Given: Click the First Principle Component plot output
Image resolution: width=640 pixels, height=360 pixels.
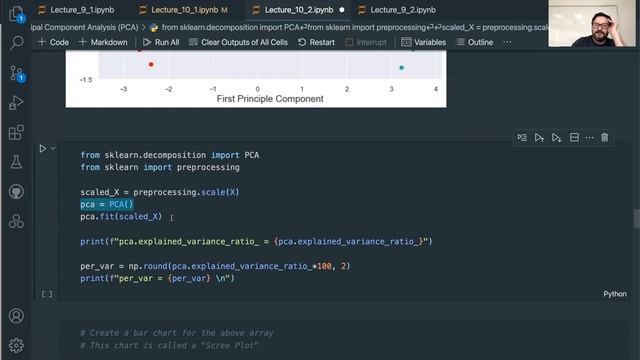Looking at the screenshot, I should [256, 79].
